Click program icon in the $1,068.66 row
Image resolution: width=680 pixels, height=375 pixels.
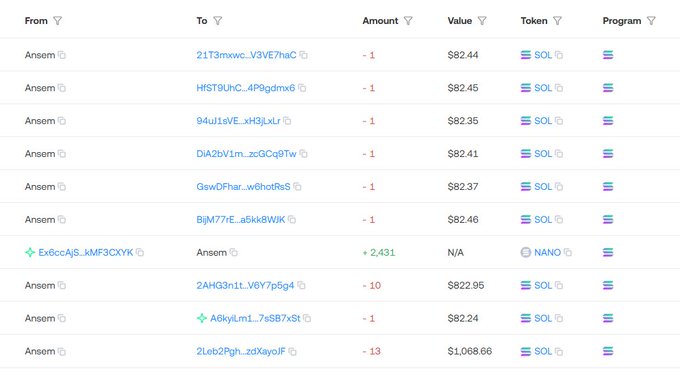tap(608, 351)
